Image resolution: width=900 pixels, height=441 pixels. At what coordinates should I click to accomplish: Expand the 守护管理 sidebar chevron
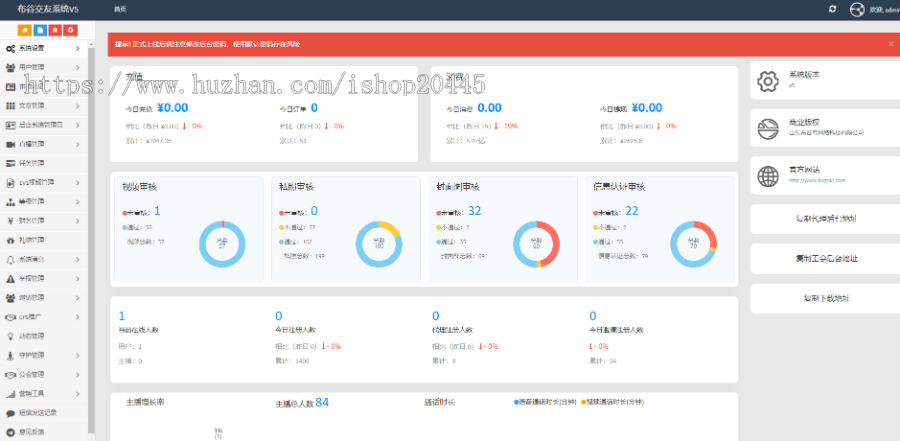pos(77,355)
